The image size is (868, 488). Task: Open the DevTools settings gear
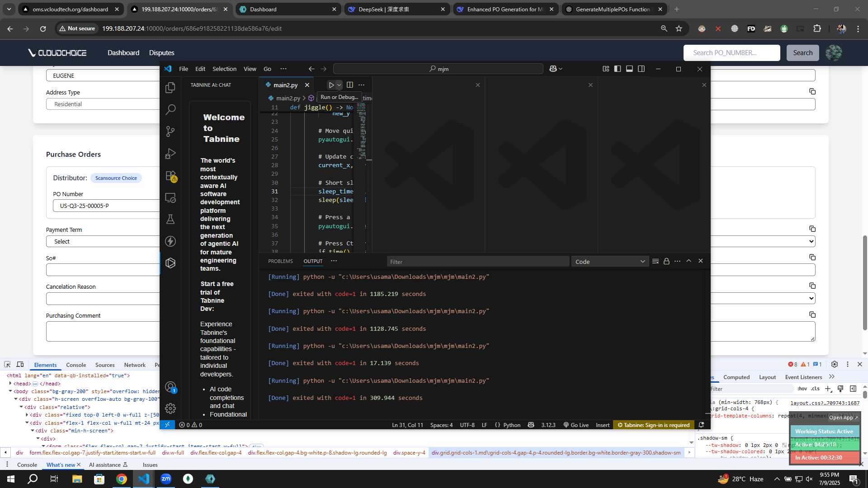[x=835, y=365]
